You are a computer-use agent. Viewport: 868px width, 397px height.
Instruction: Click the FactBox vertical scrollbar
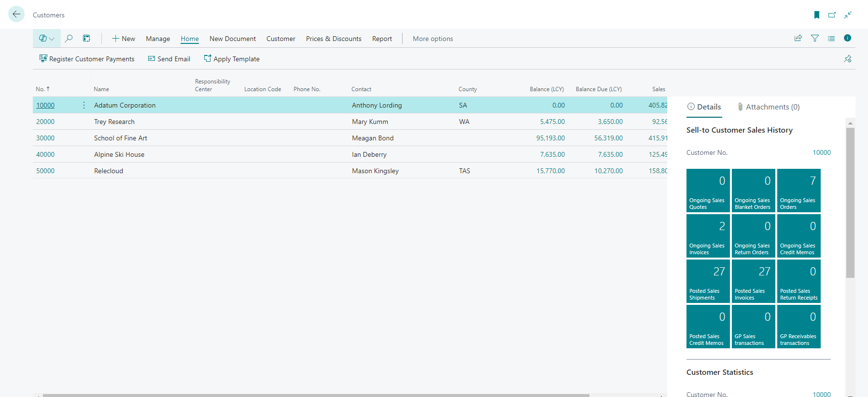point(850,203)
